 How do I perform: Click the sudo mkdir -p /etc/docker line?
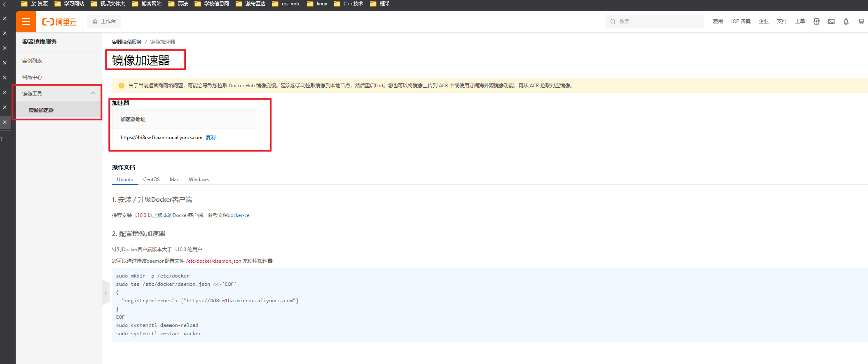153,276
